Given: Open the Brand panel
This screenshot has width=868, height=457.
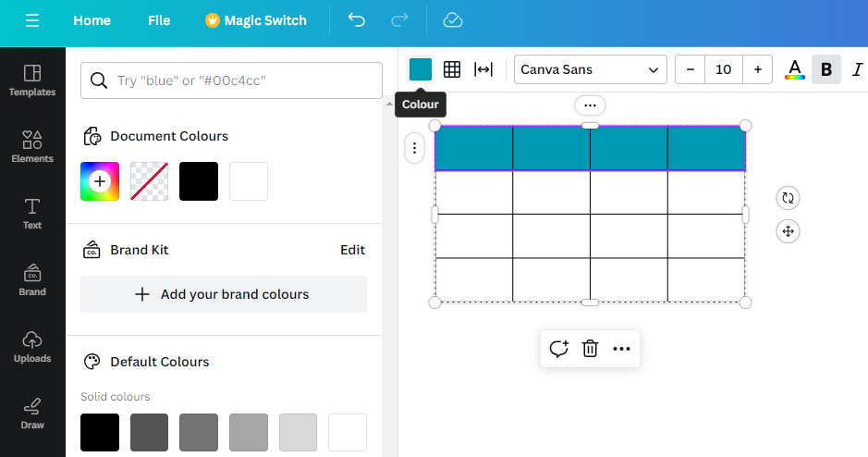Looking at the screenshot, I should [x=32, y=279].
